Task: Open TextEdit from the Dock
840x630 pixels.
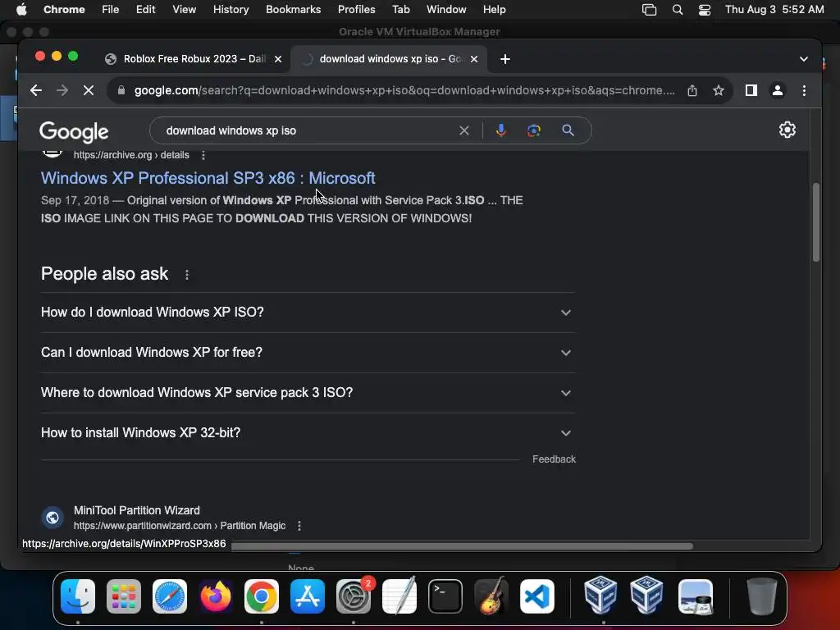Action: (x=399, y=596)
